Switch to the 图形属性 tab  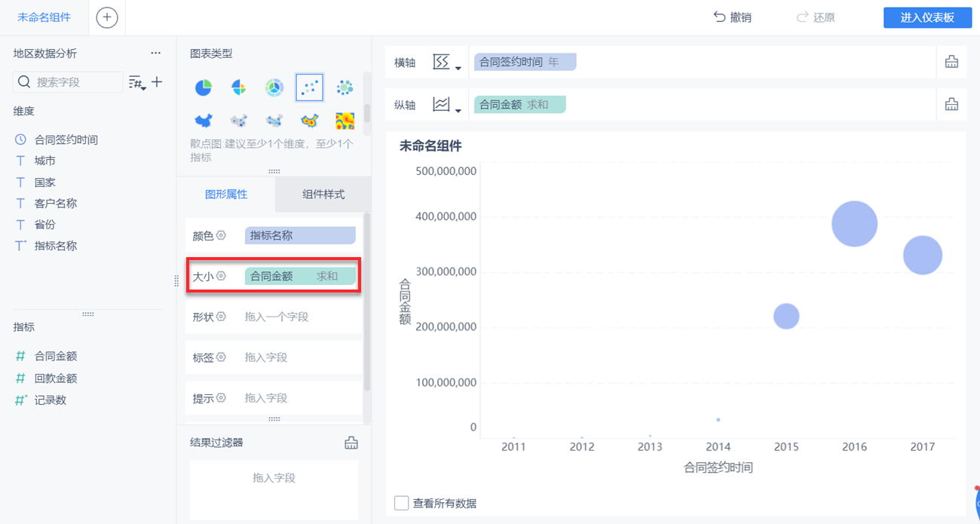pyautogui.click(x=226, y=194)
